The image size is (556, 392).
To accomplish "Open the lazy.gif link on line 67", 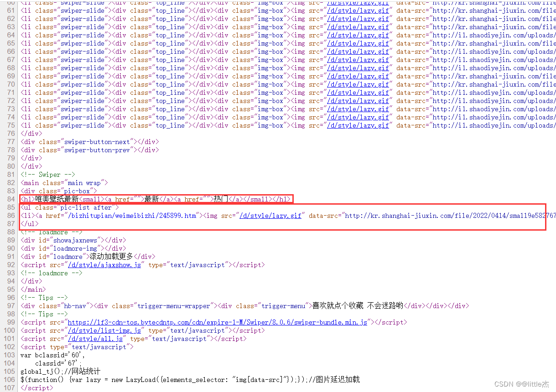I will [x=358, y=60].
